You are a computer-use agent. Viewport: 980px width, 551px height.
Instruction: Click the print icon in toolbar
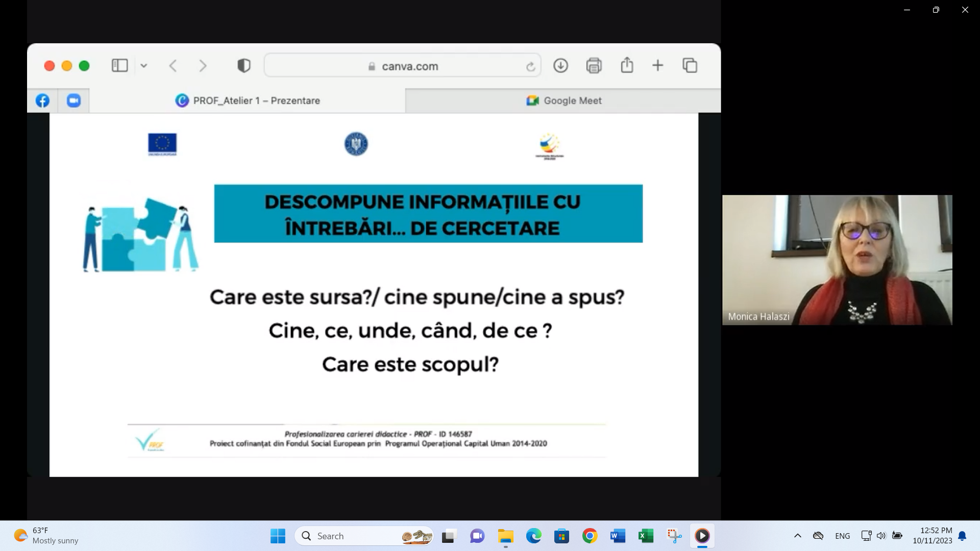pyautogui.click(x=594, y=65)
